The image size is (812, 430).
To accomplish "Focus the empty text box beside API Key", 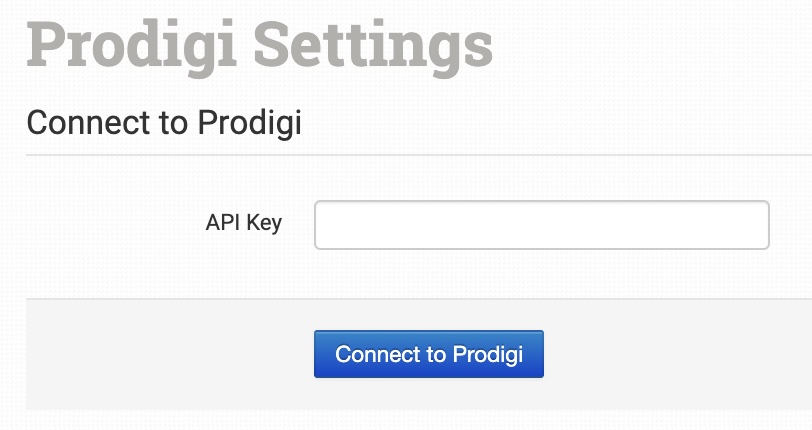I will pyautogui.click(x=541, y=225).
